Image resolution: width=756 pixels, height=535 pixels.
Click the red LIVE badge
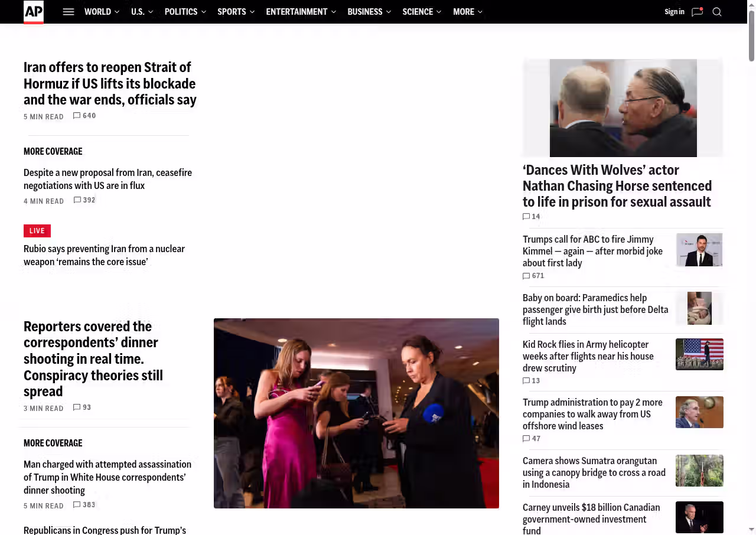pyautogui.click(x=37, y=231)
